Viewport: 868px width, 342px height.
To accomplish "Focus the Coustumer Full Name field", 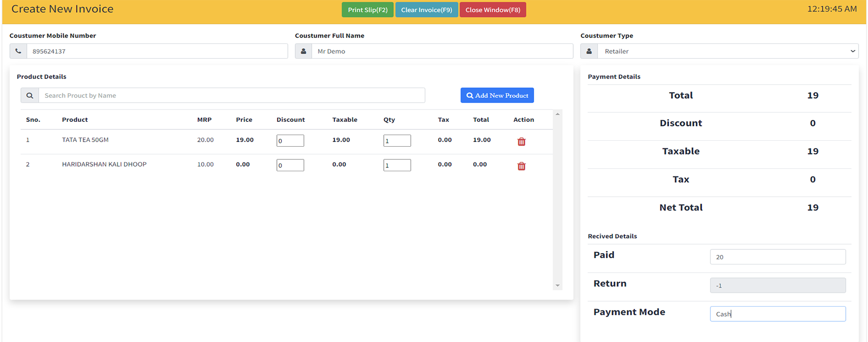I will click(442, 51).
